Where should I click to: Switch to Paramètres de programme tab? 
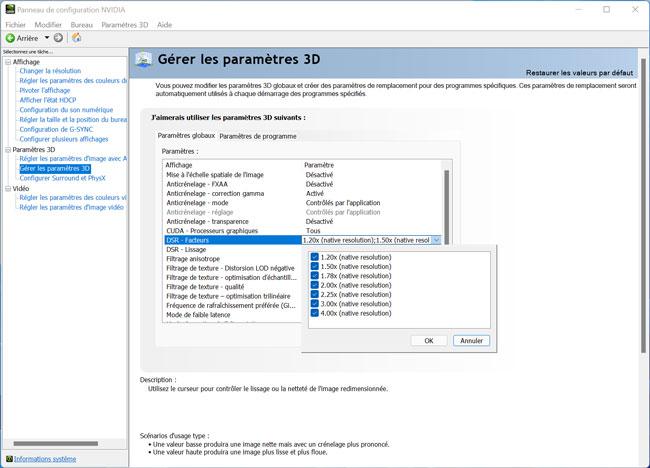tap(257, 136)
